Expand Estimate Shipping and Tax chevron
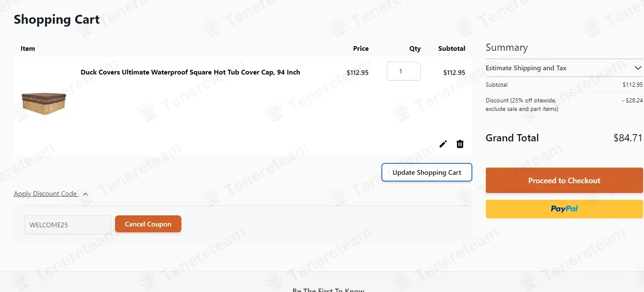This screenshot has width=644, height=292. 638,68
